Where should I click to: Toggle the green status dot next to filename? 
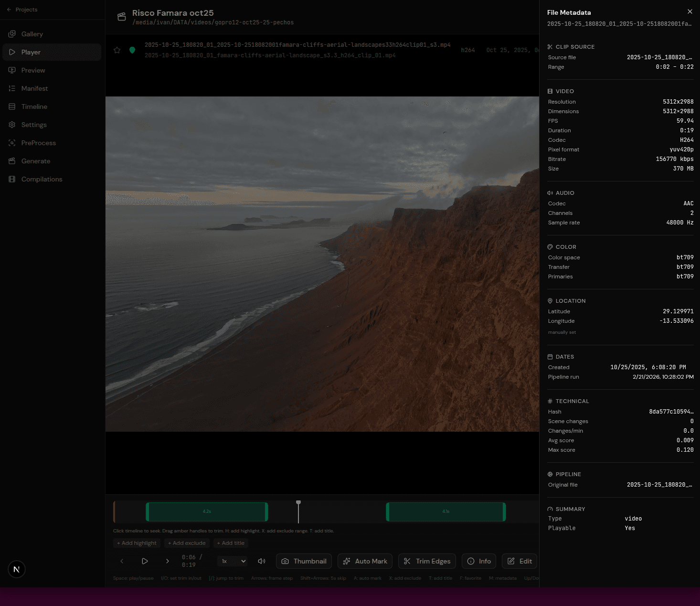tap(132, 50)
